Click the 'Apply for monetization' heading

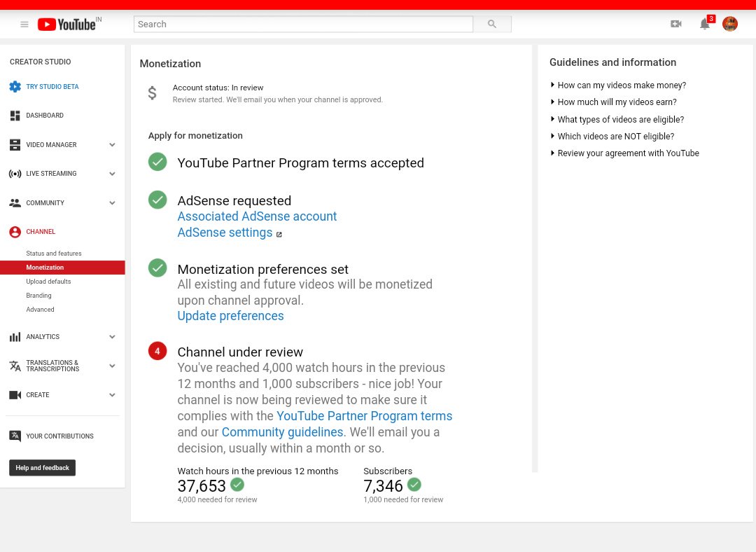[195, 136]
